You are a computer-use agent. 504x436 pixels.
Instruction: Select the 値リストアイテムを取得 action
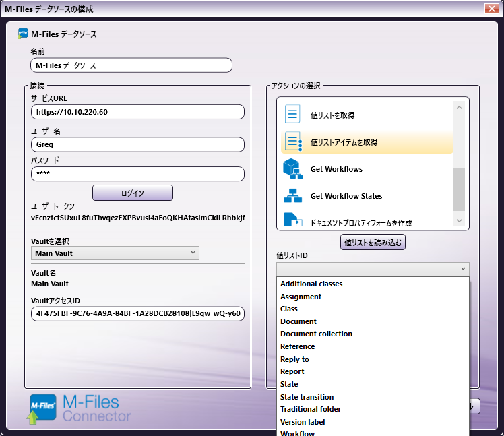coord(367,142)
